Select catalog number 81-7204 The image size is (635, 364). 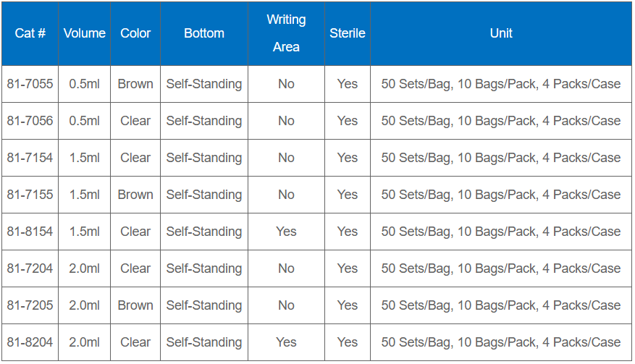pos(30,268)
